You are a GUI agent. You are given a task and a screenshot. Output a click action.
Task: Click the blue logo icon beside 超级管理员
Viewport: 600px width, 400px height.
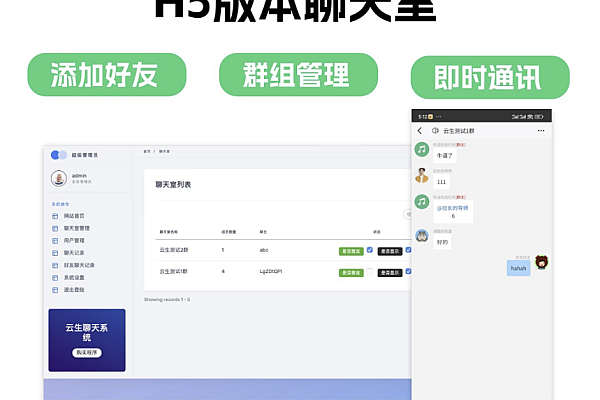coord(59,155)
